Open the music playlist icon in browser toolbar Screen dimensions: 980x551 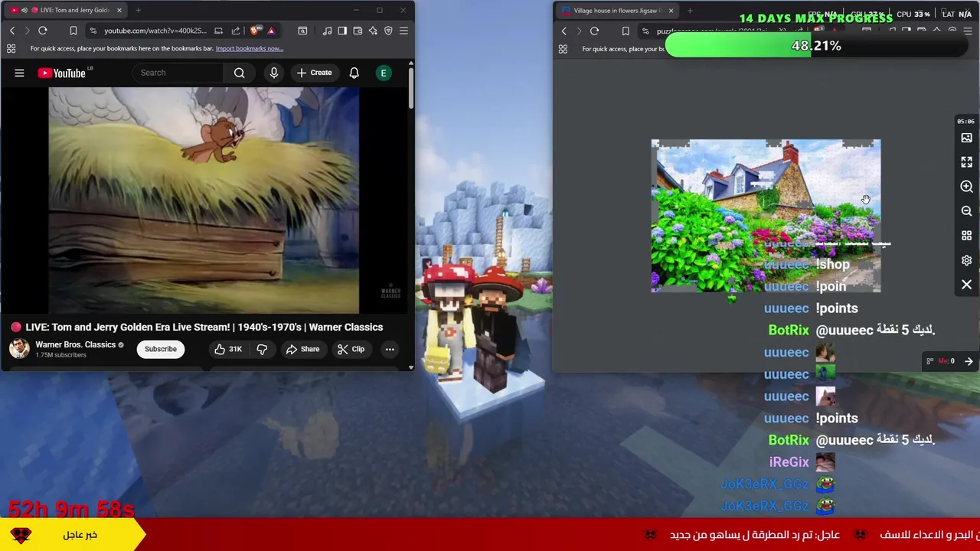point(328,31)
